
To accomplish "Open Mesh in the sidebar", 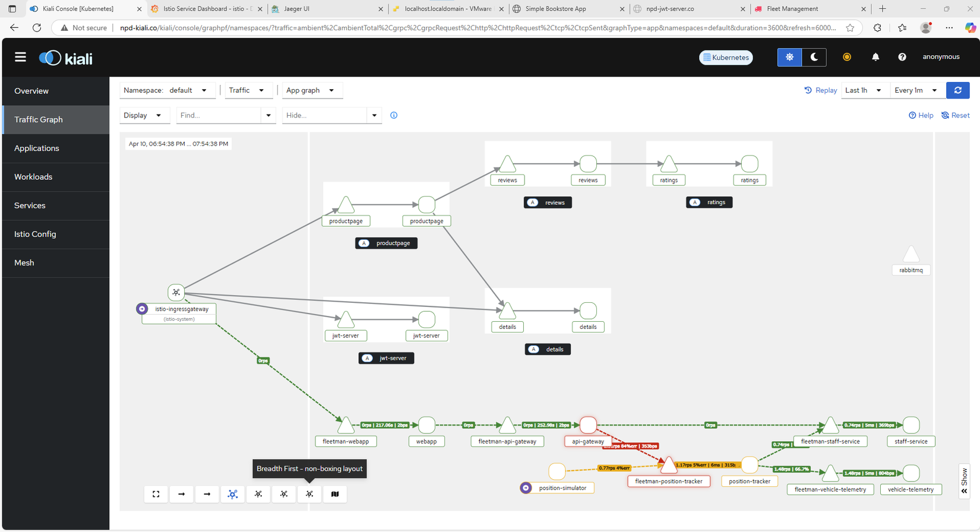I will click(56, 262).
